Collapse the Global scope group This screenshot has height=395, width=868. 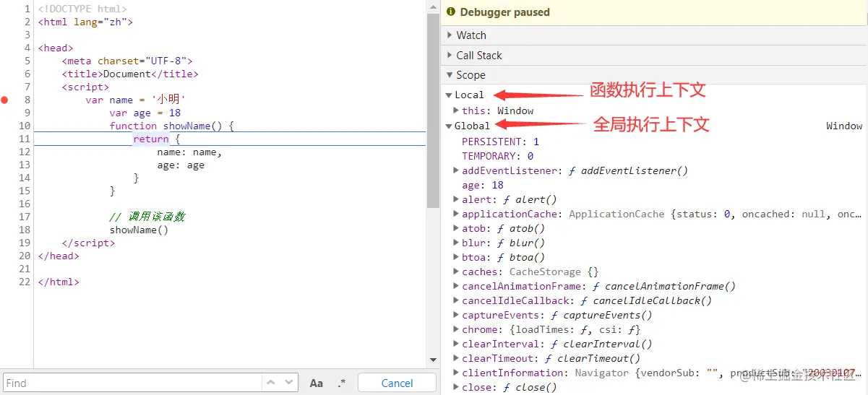coord(449,126)
